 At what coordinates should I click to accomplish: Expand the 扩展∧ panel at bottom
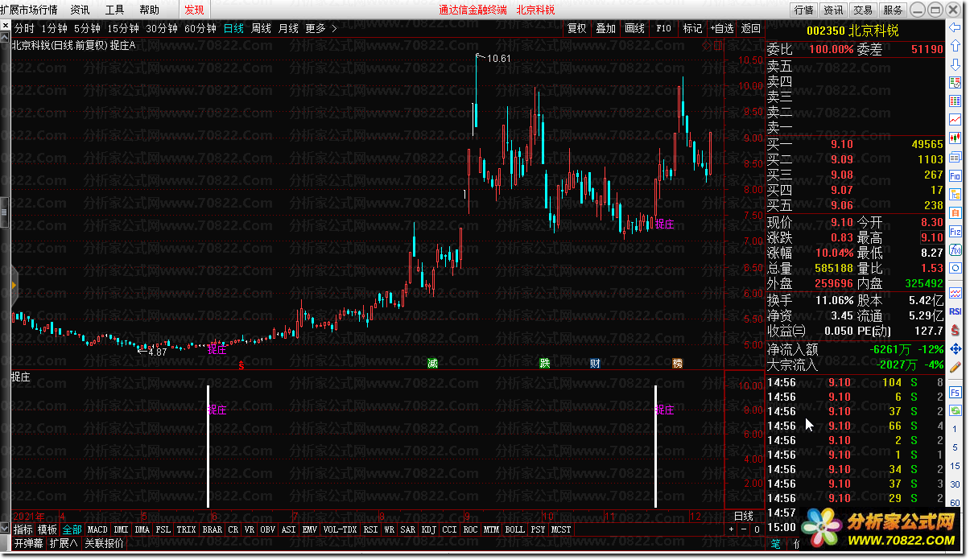64,543
